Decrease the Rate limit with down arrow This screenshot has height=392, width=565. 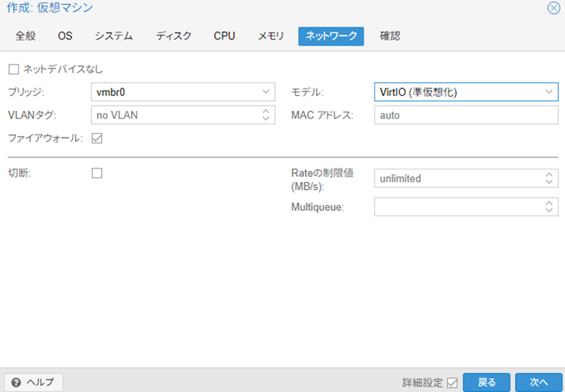point(549,182)
